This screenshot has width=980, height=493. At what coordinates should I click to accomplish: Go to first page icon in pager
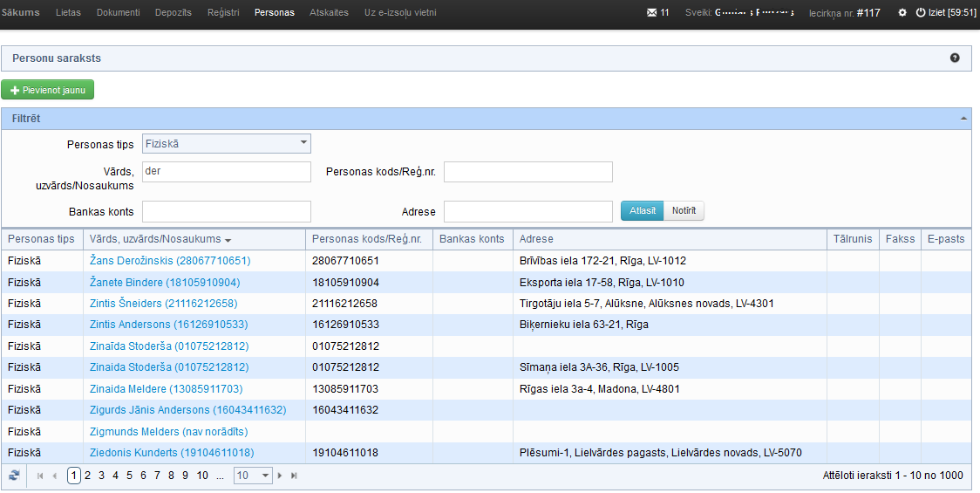point(41,476)
